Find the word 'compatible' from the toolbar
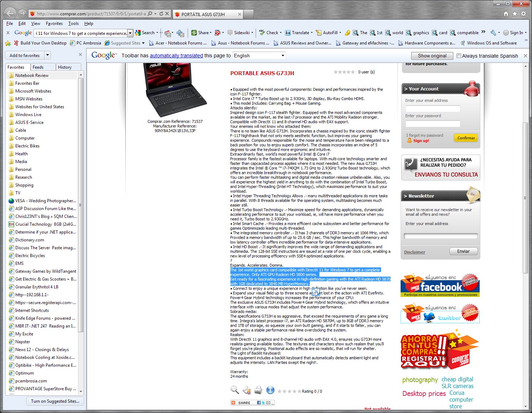The image size is (532, 413). [464, 33]
